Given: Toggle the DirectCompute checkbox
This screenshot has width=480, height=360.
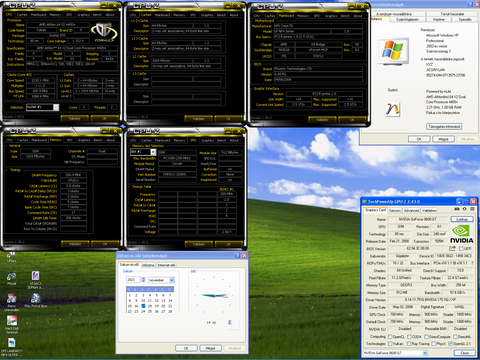Looking at the screenshot, I should point(427,337).
